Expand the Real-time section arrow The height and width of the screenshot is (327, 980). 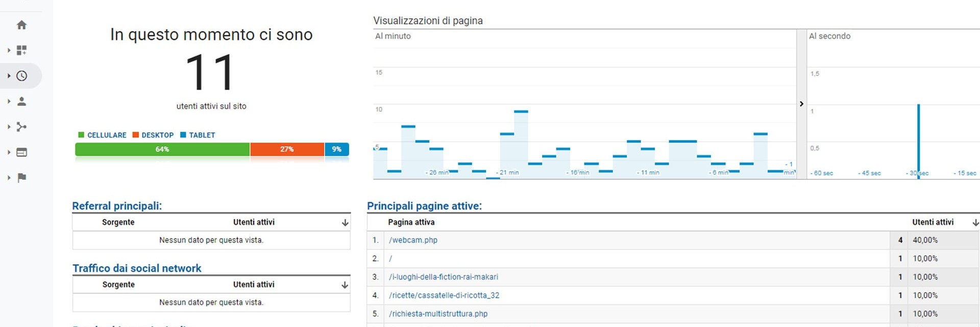pos(9,76)
